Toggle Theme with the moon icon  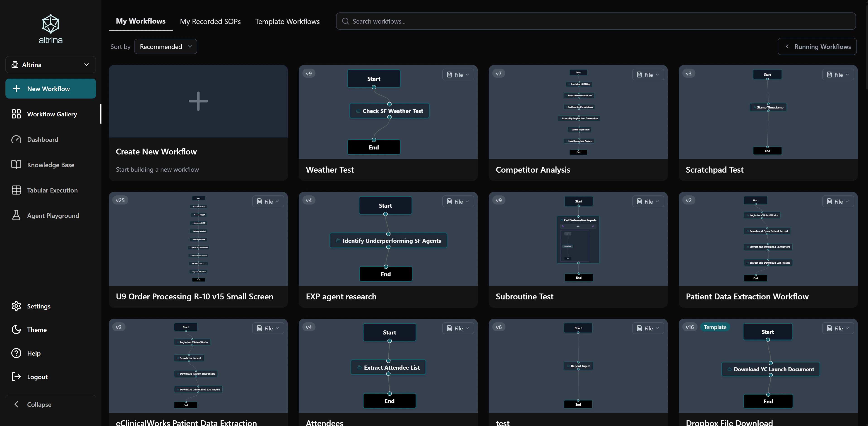(16, 330)
